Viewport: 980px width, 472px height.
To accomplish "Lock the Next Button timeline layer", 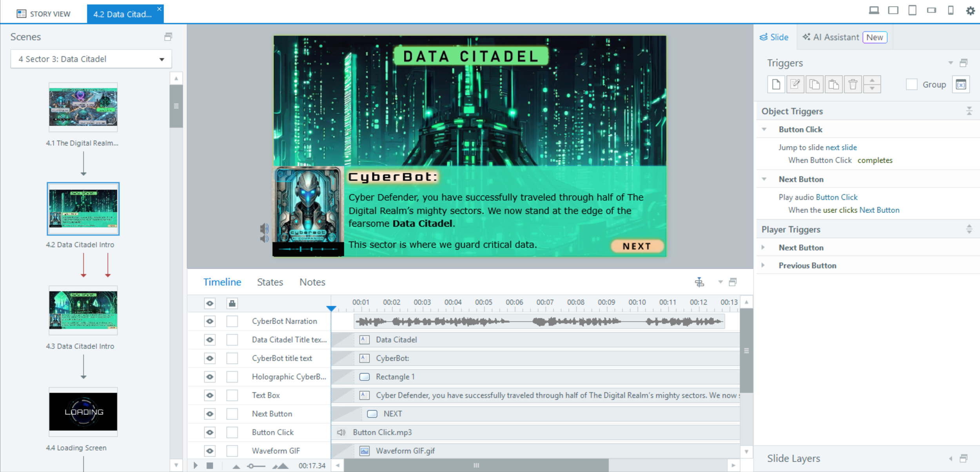I will 232,414.
